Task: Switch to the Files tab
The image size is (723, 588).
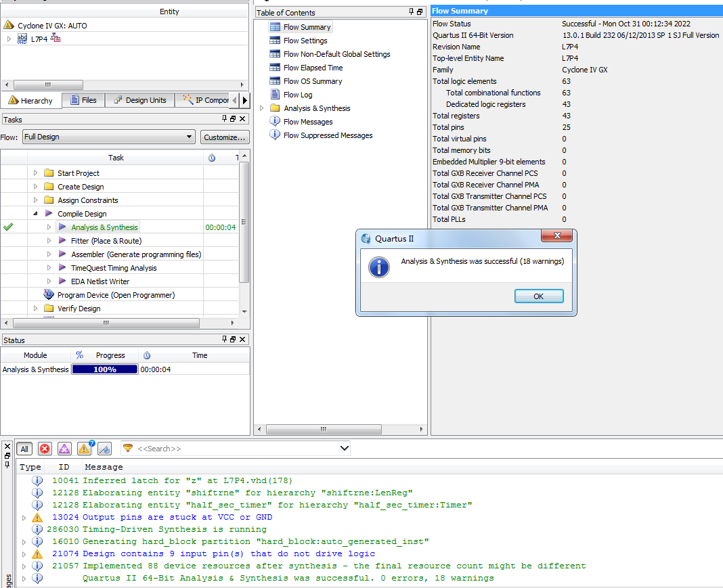Action: tap(83, 100)
